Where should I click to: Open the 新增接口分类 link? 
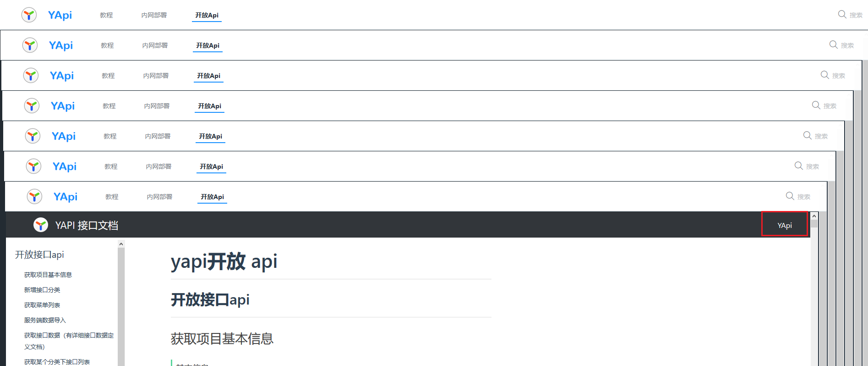pyautogui.click(x=42, y=289)
